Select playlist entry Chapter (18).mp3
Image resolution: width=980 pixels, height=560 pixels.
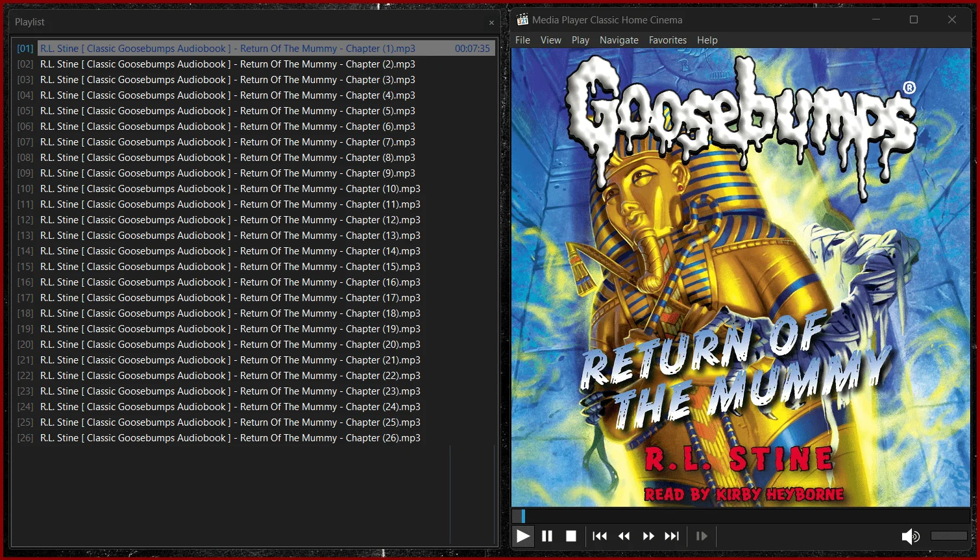pyautogui.click(x=256, y=313)
